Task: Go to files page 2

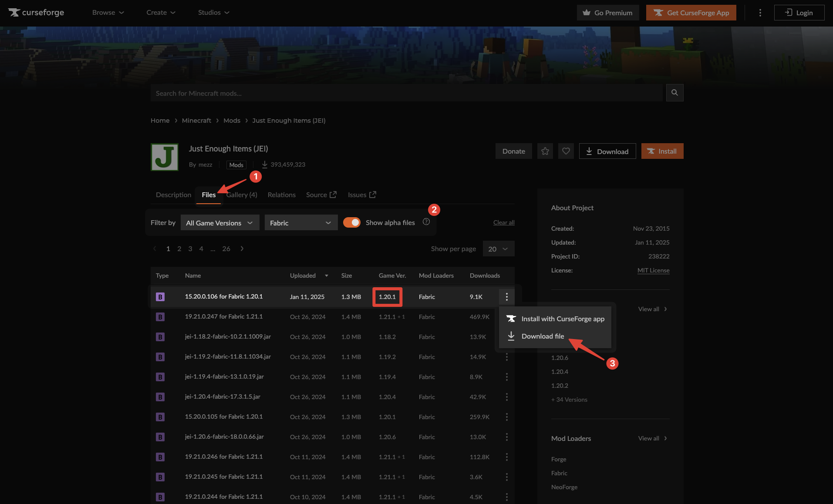Action: coord(179,249)
